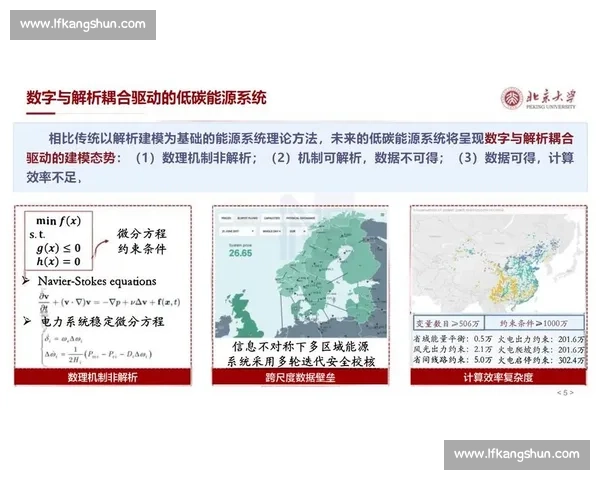Open the date dropdown on the Nordic map
This screenshot has height=480, width=600.
pyautogui.click(x=238, y=231)
